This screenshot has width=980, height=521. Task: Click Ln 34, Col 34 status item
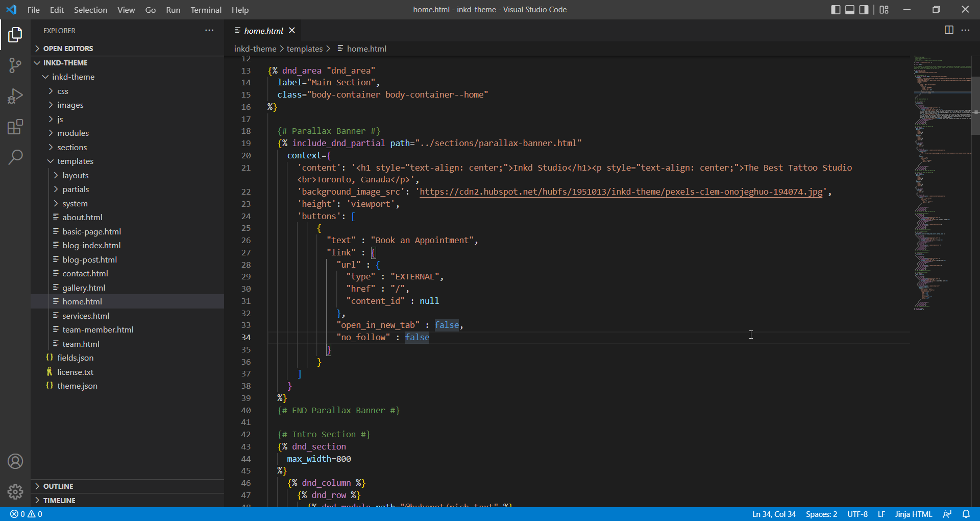(x=774, y=514)
